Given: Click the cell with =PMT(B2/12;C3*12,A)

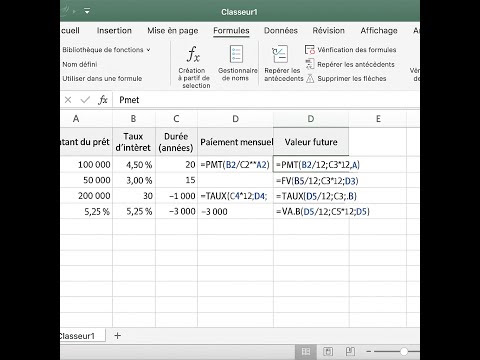Looking at the screenshot, I should [311, 165].
